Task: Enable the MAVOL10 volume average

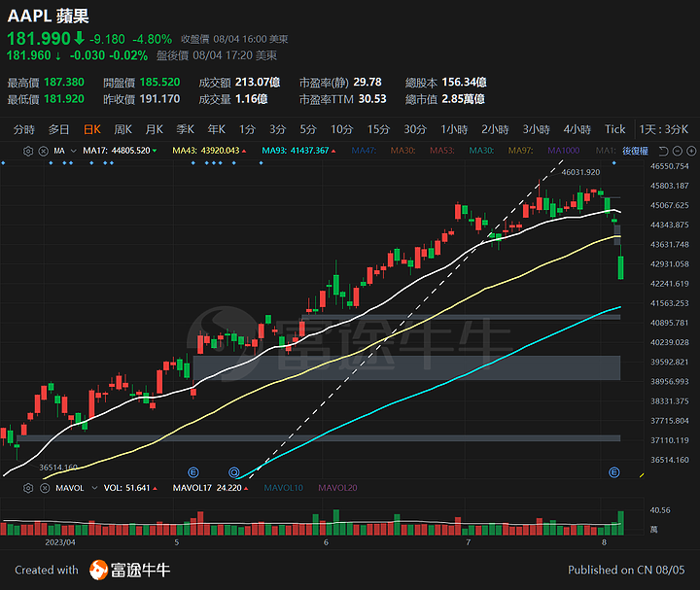Action: (284, 488)
